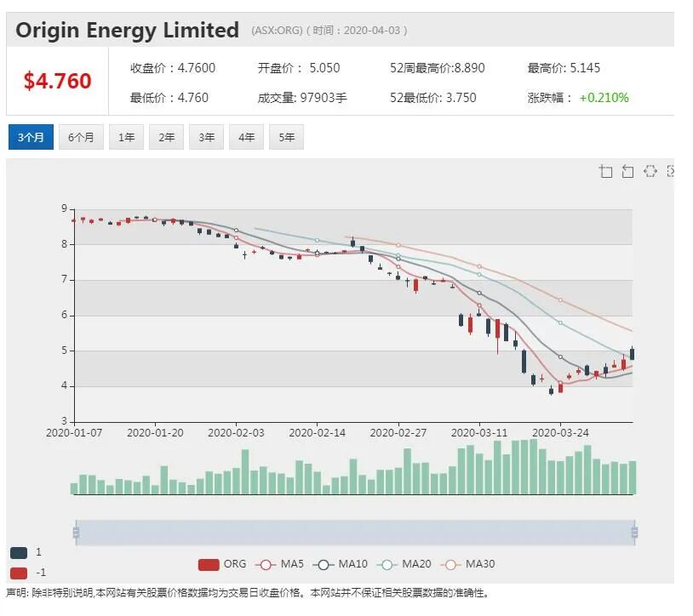Click the 2020-02-27 x-axis date label
This screenshot has height=616, width=693.
click(398, 433)
